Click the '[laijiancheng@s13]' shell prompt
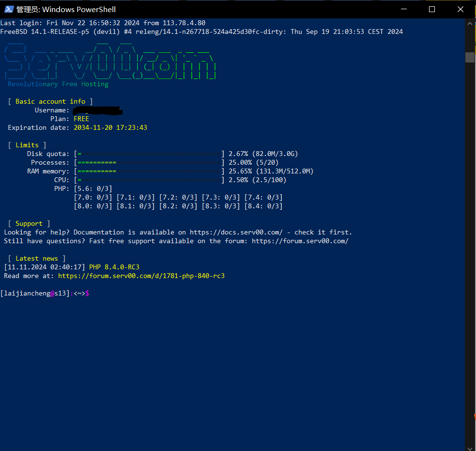This screenshot has height=451, width=476. coord(35,294)
